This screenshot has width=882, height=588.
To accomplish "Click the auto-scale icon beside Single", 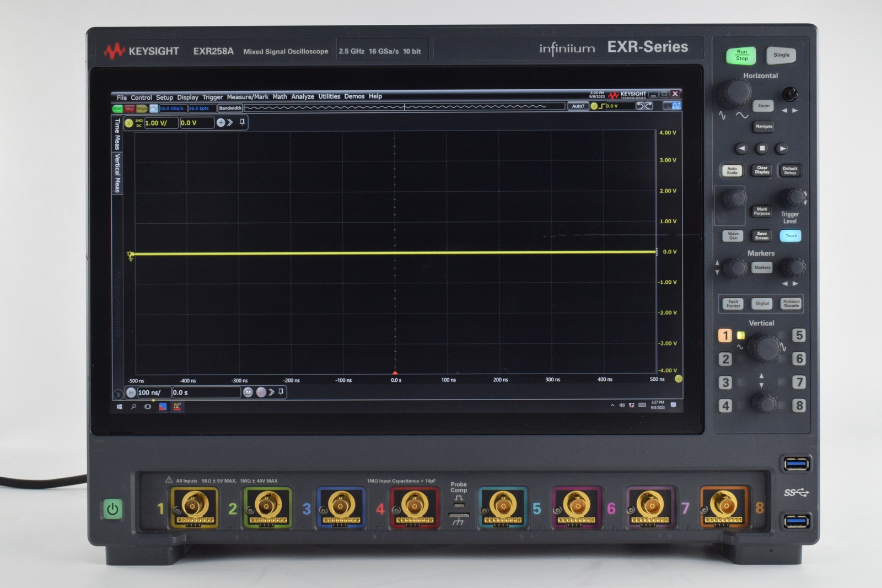I will (154, 109).
